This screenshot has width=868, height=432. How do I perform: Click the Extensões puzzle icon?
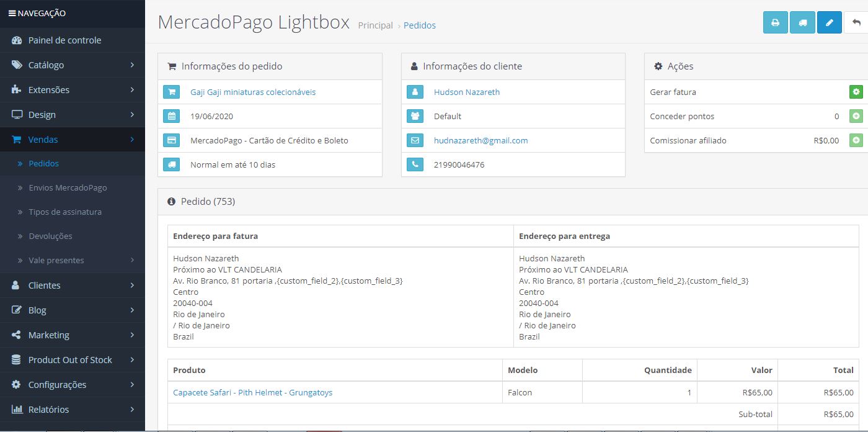click(x=17, y=90)
